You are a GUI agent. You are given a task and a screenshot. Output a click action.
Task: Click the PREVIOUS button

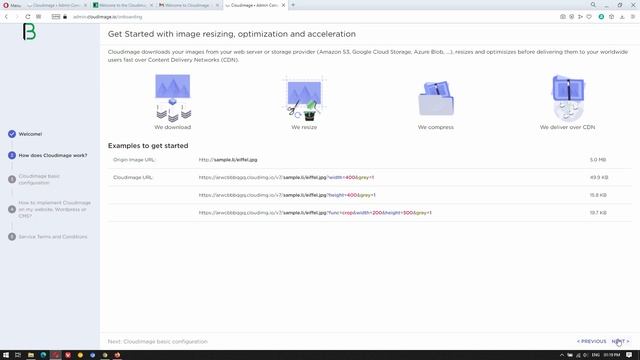[x=591, y=341]
